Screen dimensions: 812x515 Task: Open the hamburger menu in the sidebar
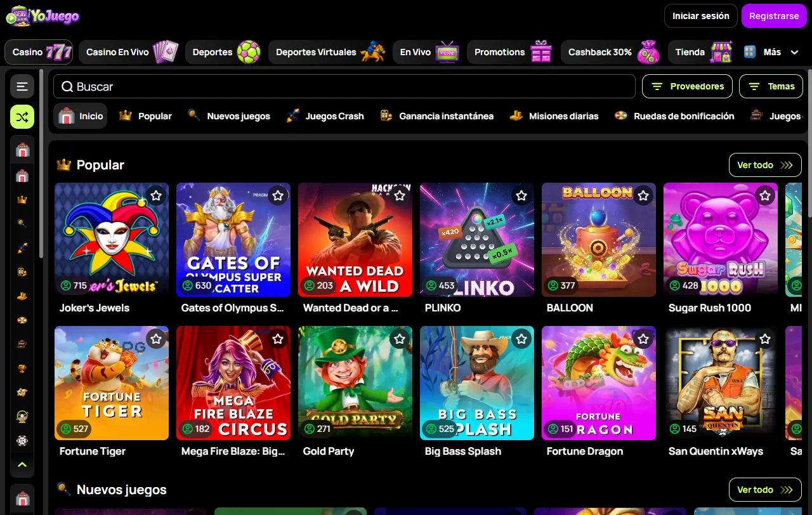click(x=22, y=86)
